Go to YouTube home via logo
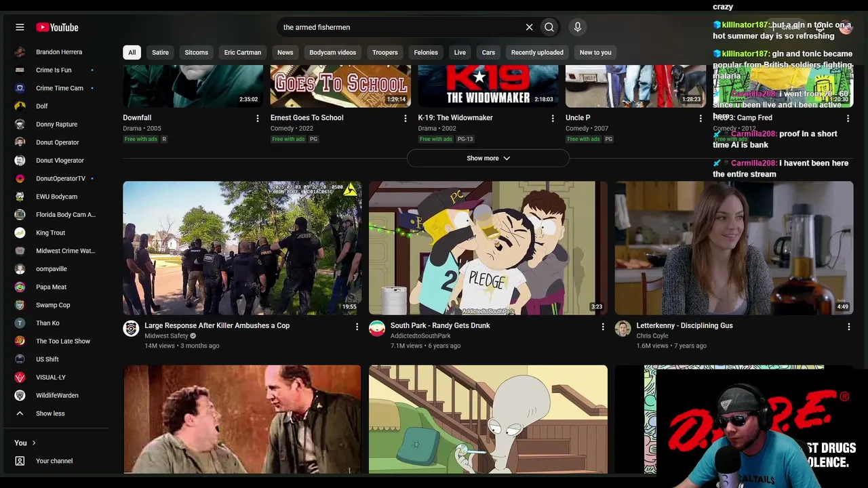Screen dimensions: 868x488 57,27
